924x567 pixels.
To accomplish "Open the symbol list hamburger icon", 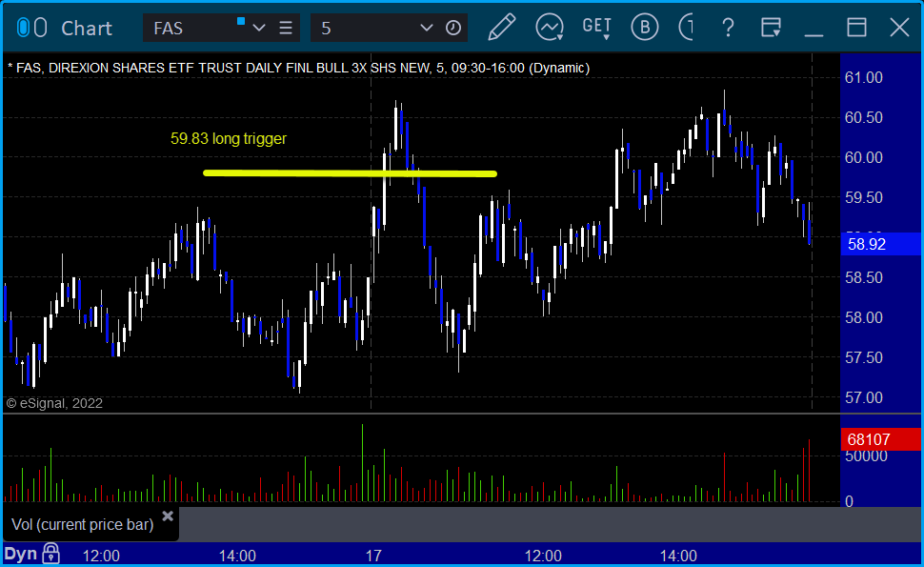I will [x=286, y=28].
